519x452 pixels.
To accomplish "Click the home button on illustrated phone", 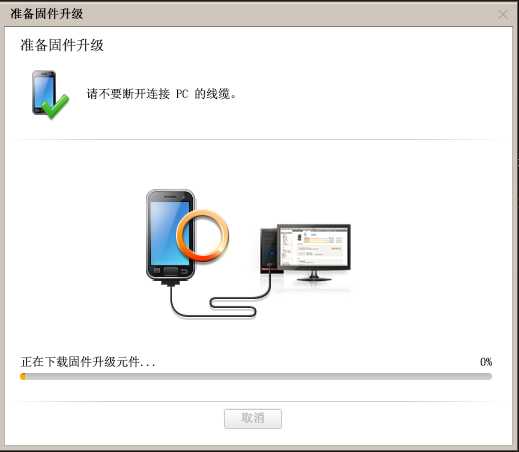I will click(x=171, y=270).
